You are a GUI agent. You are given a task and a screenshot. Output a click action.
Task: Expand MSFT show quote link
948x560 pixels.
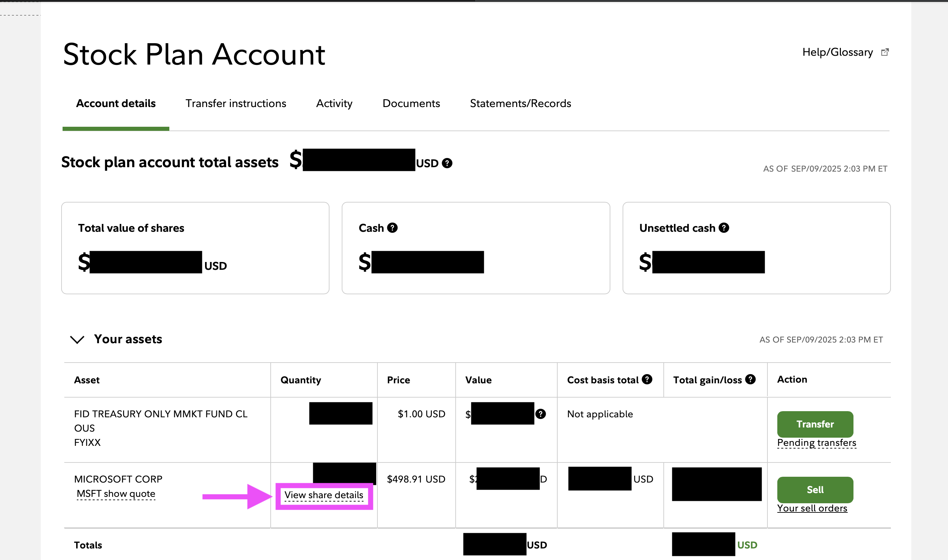point(116,494)
